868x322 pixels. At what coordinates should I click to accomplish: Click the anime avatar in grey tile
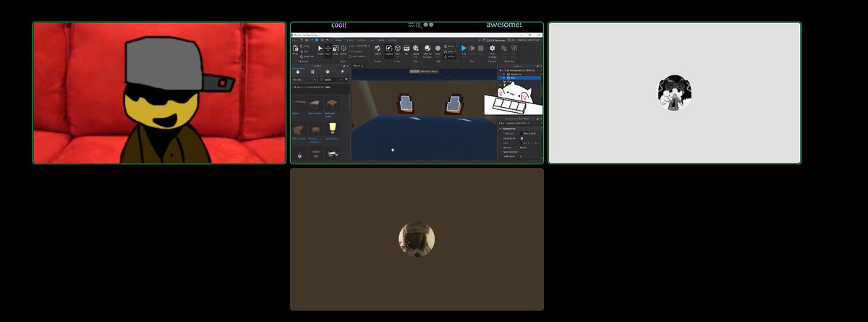pyautogui.click(x=674, y=93)
